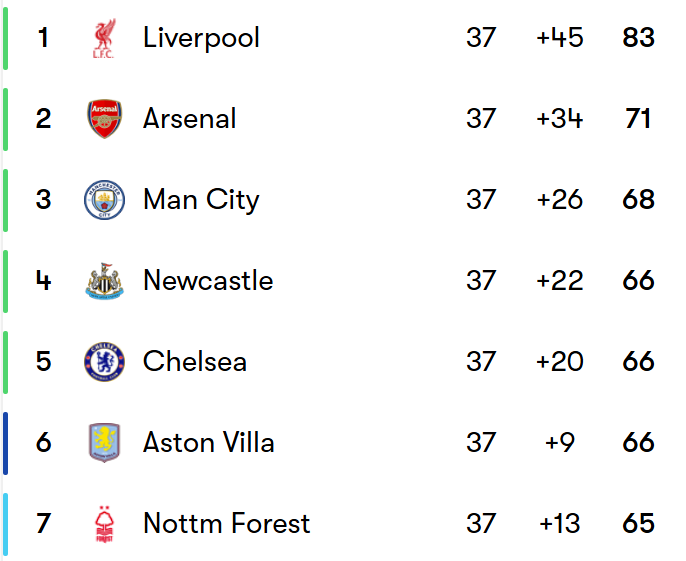Open the Newcastle team page
The height and width of the screenshot is (561, 686).
208,281
